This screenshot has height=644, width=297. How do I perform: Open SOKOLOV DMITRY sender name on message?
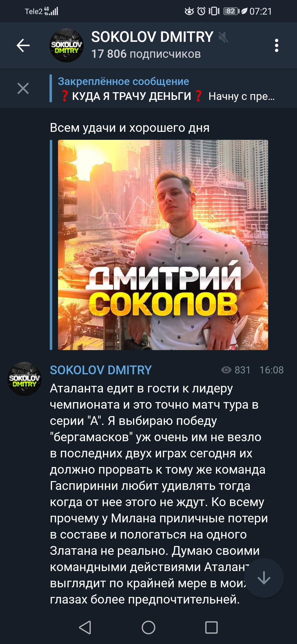tap(101, 370)
